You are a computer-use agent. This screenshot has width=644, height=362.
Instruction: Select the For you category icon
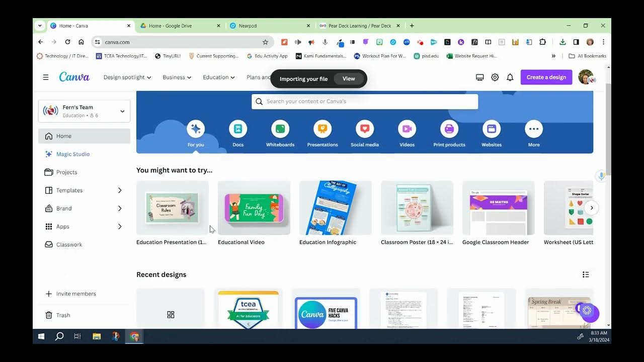coord(196,129)
